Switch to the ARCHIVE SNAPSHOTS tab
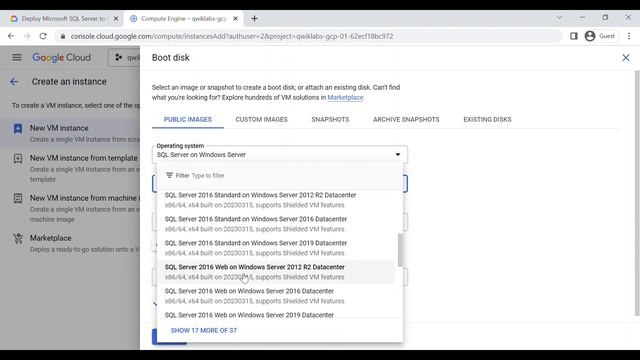The height and width of the screenshot is (360, 640). (406, 120)
